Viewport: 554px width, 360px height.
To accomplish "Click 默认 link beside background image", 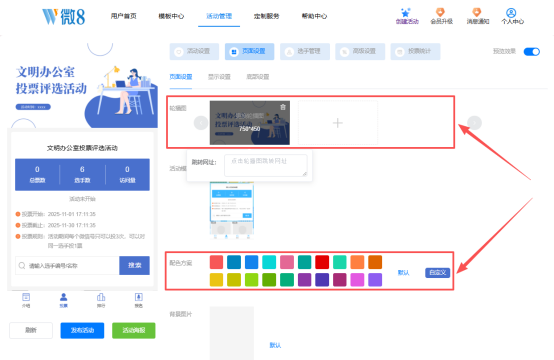I will [x=275, y=345].
